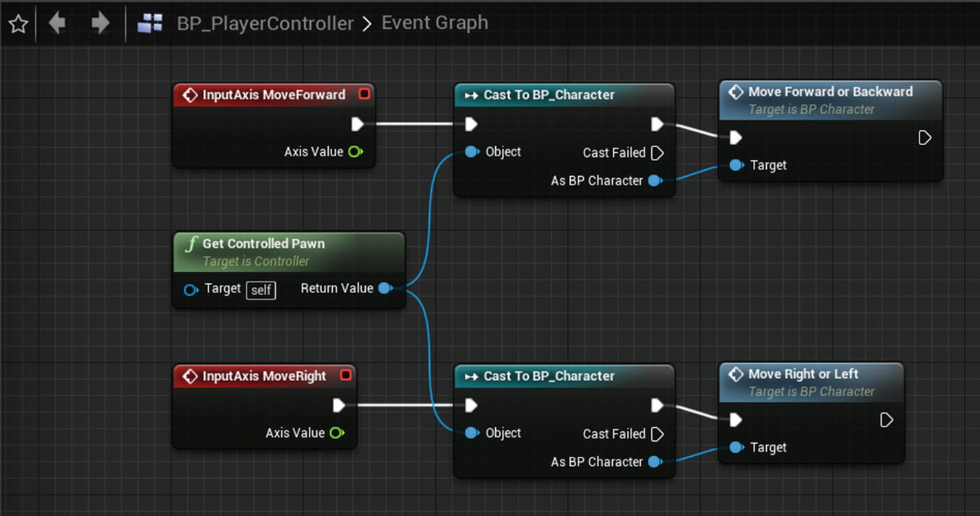980x516 pixels.
Task: Click Target pin on Move Right or Left
Action: [737, 447]
